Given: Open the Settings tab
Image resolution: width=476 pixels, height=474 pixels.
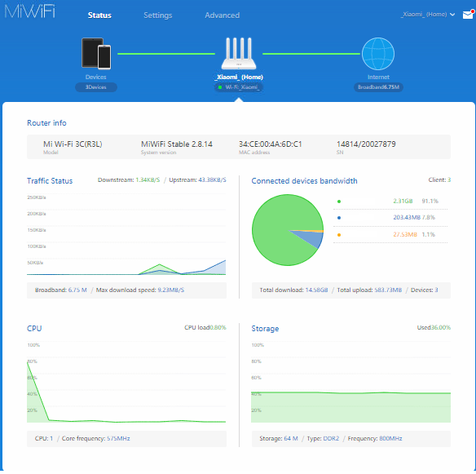Looking at the screenshot, I should coord(158,16).
